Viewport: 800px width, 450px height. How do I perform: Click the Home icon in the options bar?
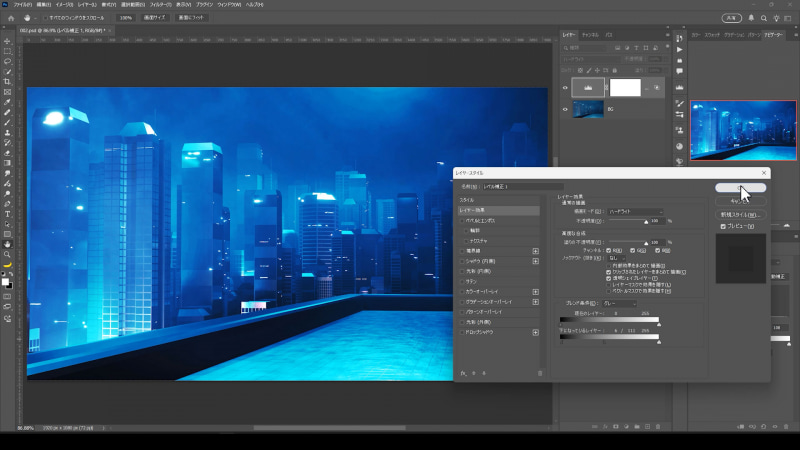(x=9, y=18)
